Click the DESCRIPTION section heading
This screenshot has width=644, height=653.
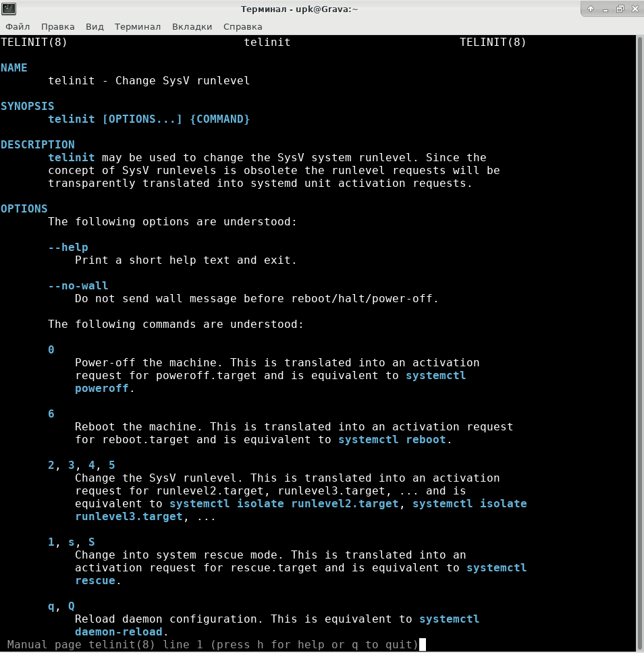point(38,144)
